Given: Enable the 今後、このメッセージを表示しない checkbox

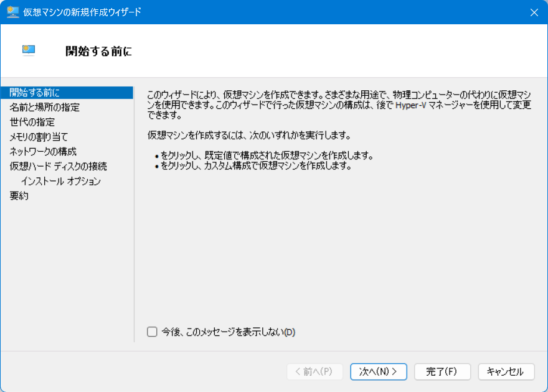Looking at the screenshot, I should (x=152, y=332).
